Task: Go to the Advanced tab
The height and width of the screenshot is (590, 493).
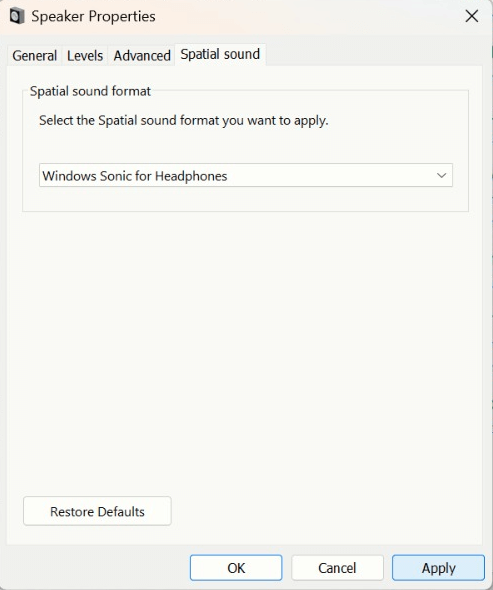Action: (x=142, y=56)
